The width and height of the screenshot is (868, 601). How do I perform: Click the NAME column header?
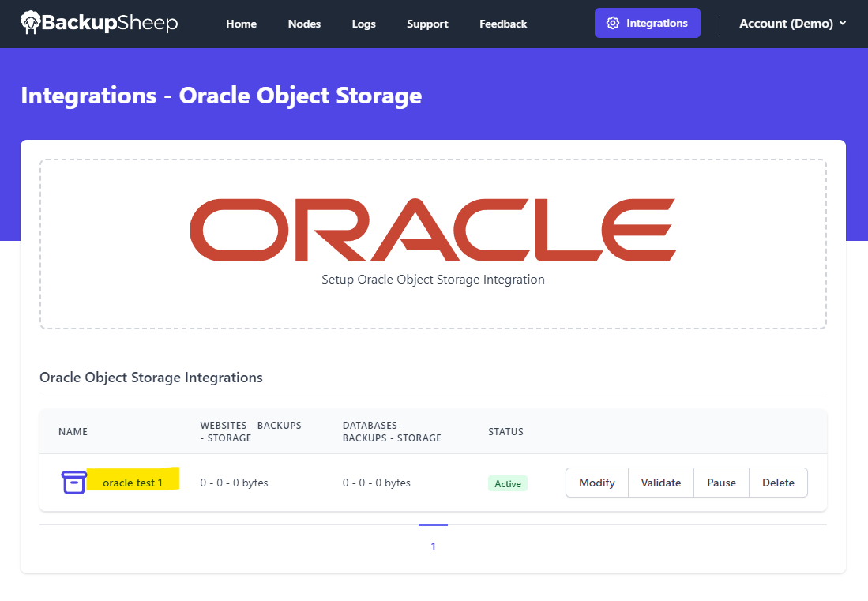tap(73, 432)
